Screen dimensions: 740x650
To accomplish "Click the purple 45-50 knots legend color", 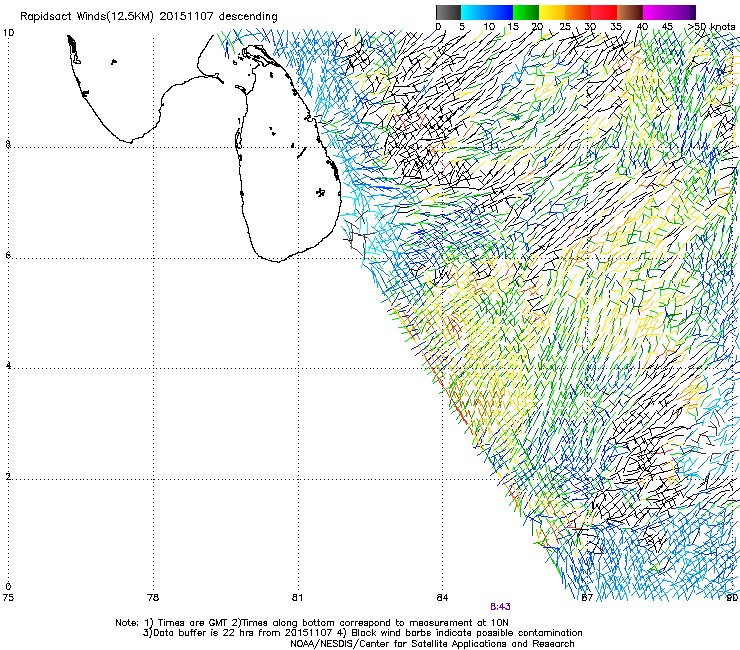I will (682, 12).
